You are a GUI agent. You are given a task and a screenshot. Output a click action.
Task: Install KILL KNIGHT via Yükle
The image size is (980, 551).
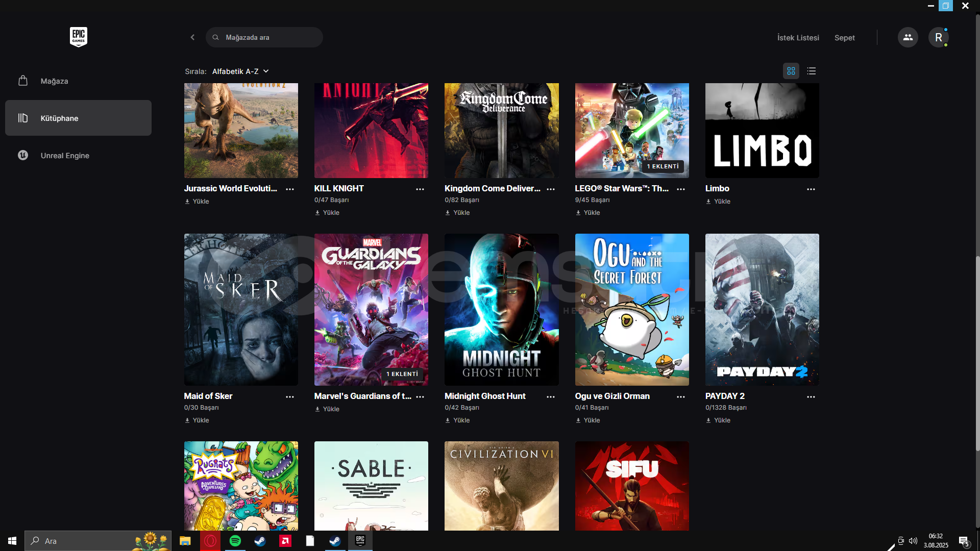click(x=327, y=213)
